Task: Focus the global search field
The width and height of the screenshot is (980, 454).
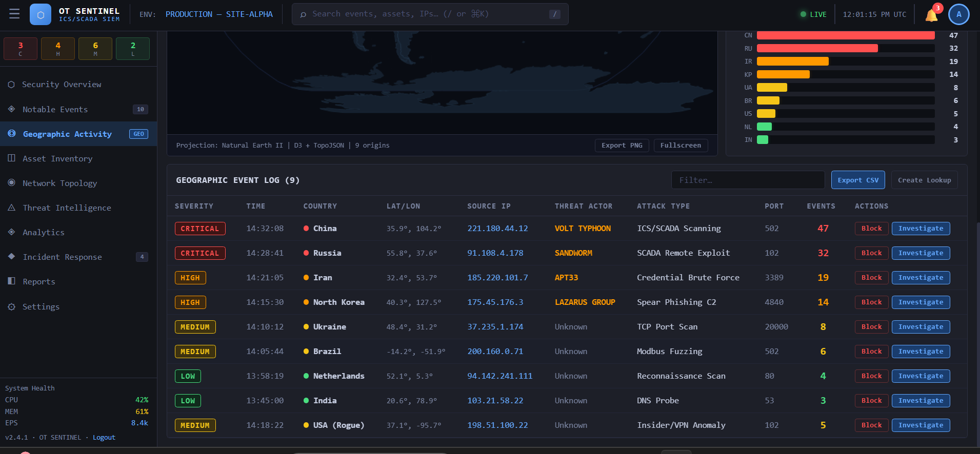Action: pyautogui.click(x=430, y=14)
